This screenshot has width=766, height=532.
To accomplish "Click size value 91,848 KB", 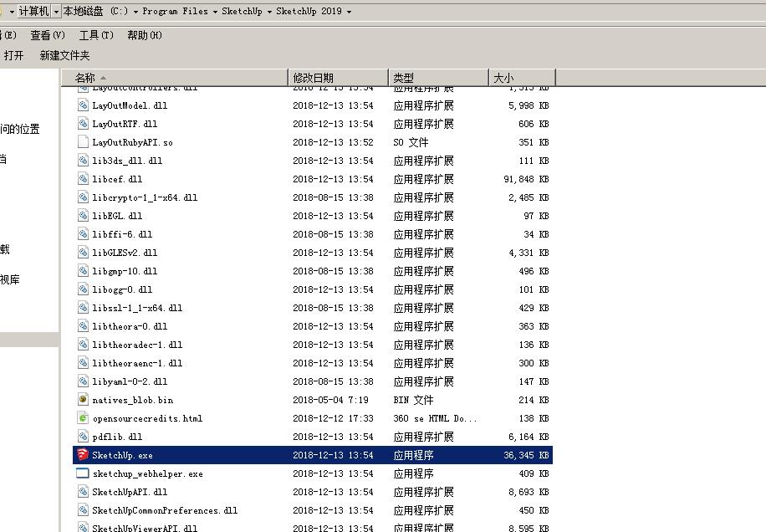I will (x=526, y=179).
